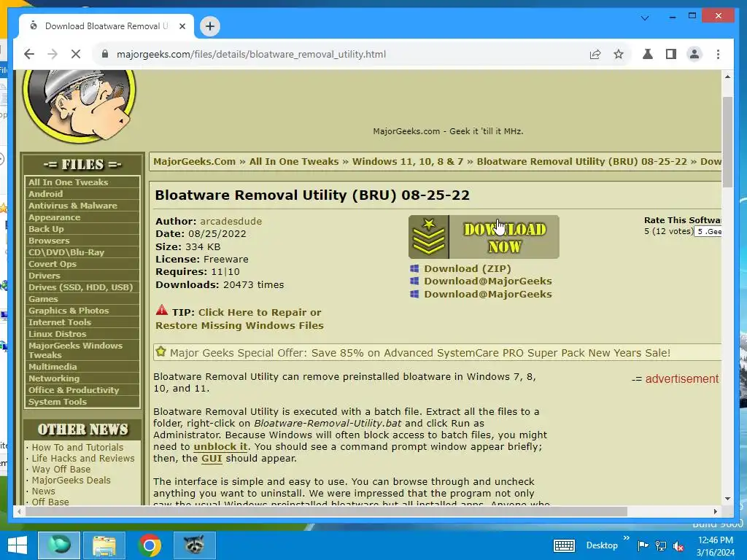
Task: Click Chrome icon in taskbar
Action: point(150,545)
